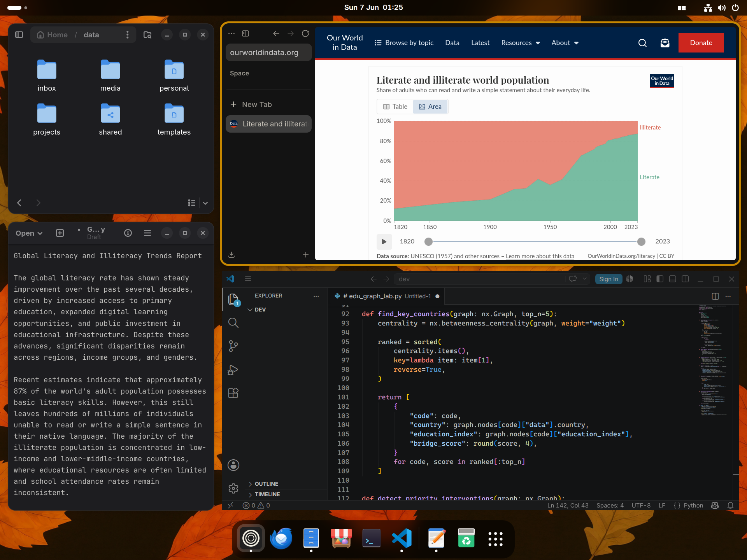Go back in the browser
Screen dimensions: 747x560
click(276, 33)
